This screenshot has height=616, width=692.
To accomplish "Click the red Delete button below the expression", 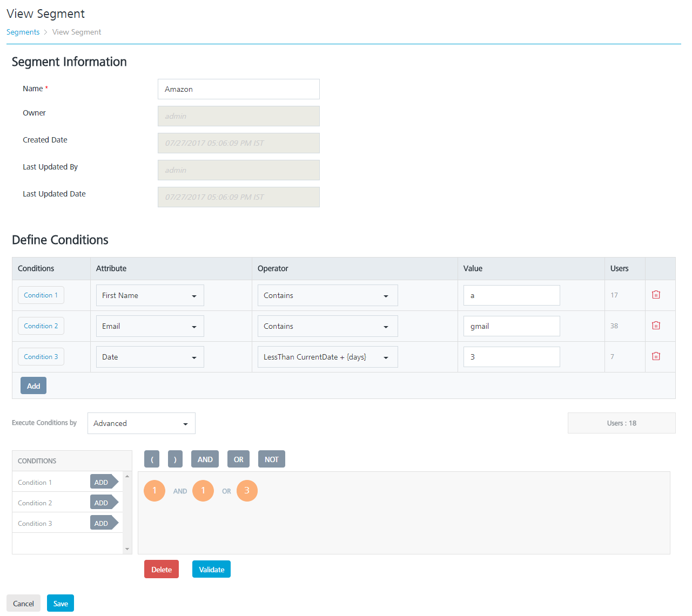I will point(161,568).
